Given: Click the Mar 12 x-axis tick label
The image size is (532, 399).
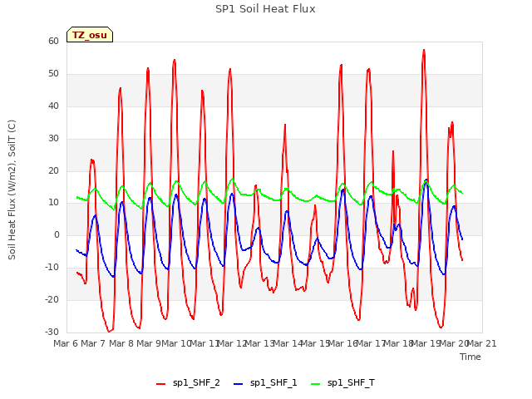Looking at the screenshot, I should pos(232,343).
